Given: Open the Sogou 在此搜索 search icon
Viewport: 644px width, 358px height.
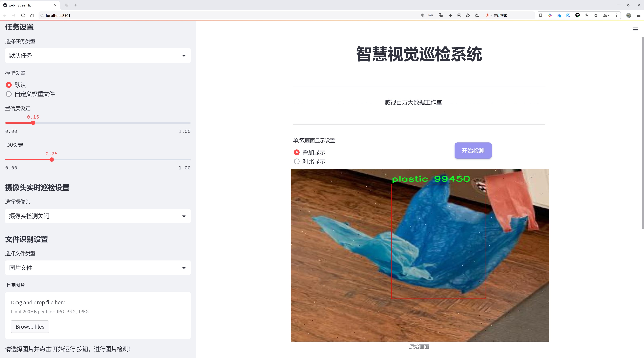Looking at the screenshot, I should pyautogui.click(x=487, y=15).
